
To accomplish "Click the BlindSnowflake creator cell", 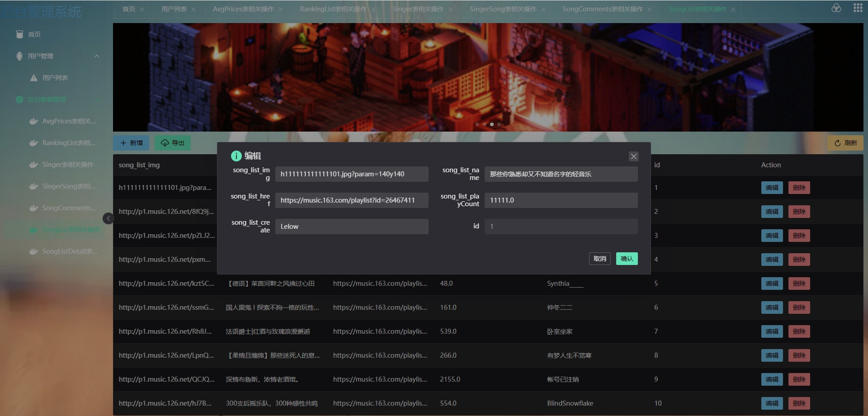I will pos(570,403).
